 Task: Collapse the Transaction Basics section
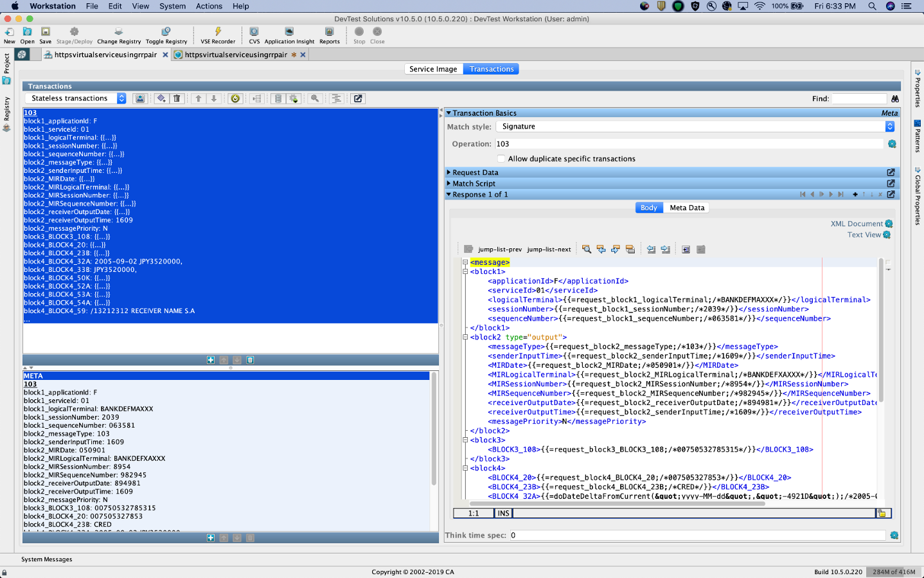tap(449, 113)
